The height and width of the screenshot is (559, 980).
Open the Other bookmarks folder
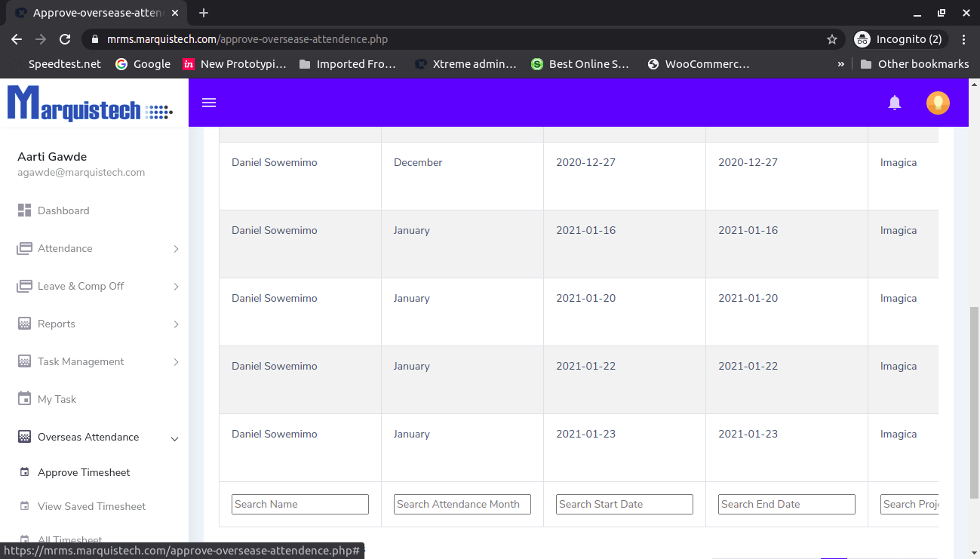click(914, 64)
